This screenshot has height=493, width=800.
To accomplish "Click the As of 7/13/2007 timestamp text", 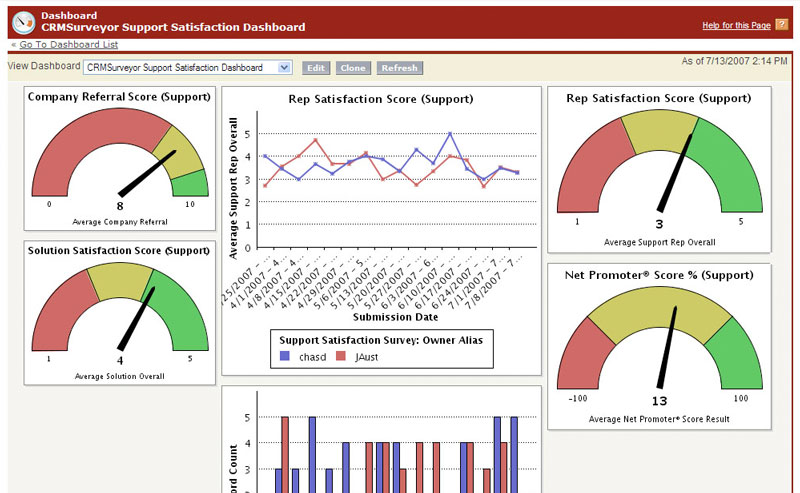I will point(734,61).
